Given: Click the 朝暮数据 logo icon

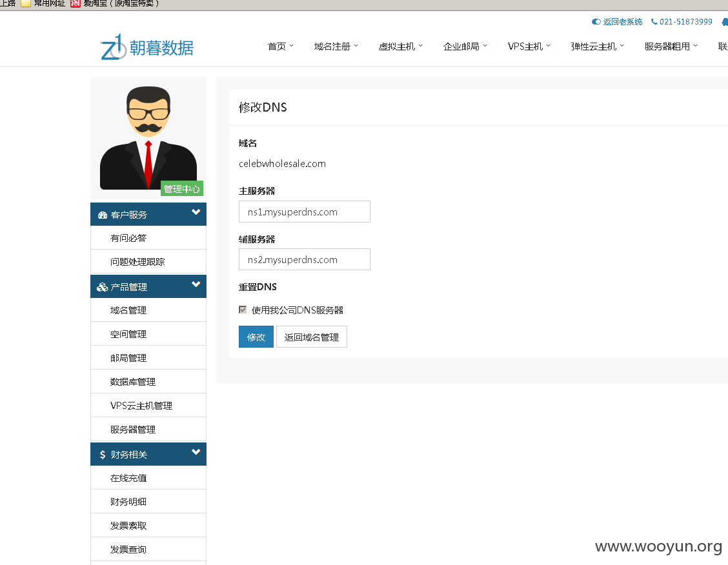Looking at the screenshot, I should pyautogui.click(x=114, y=47).
